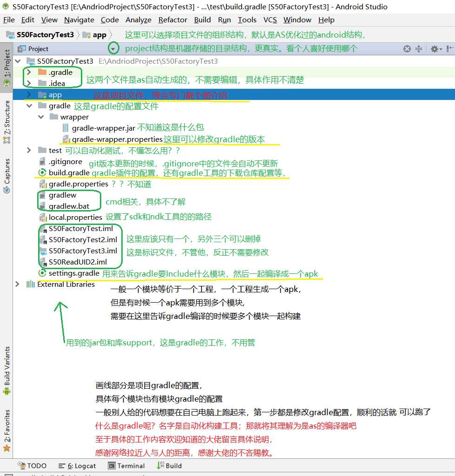Open the Navigate menu
Image resolution: width=455 pixels, height=476 pixels.
coord(79,20)
